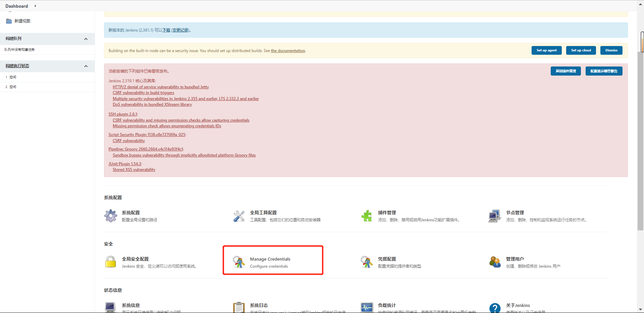Click the 凭据配置 keys icon
The width and height of the screenshot is (644, 313).
pyautogui.click(x=366, y=262)
